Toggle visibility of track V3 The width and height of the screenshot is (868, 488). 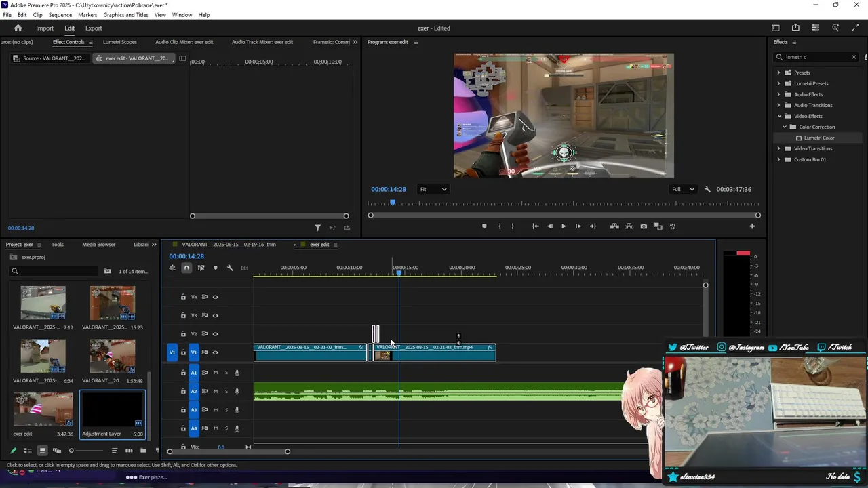point(216,315)
